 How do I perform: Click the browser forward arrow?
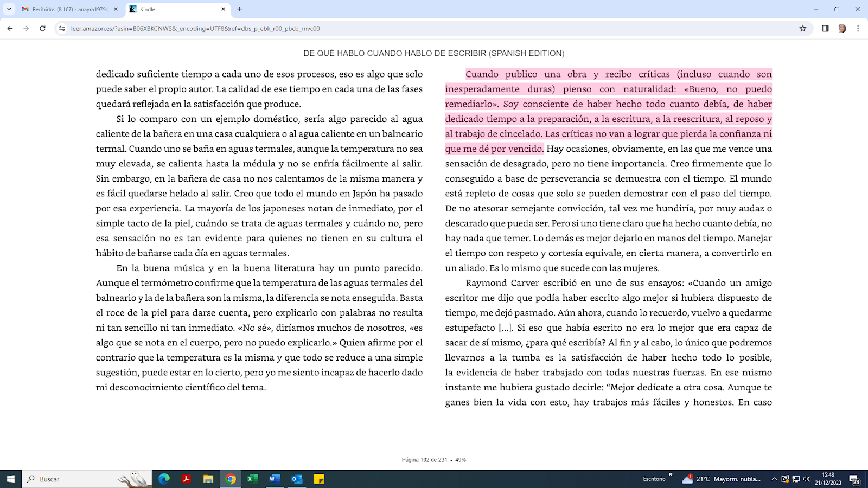point(26,29)
